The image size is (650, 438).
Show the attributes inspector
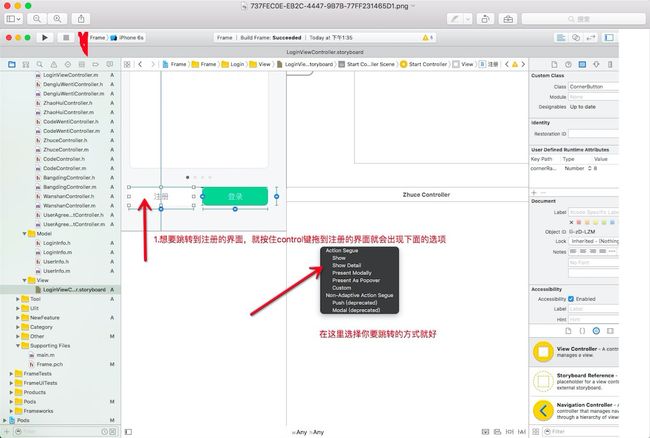596,64
